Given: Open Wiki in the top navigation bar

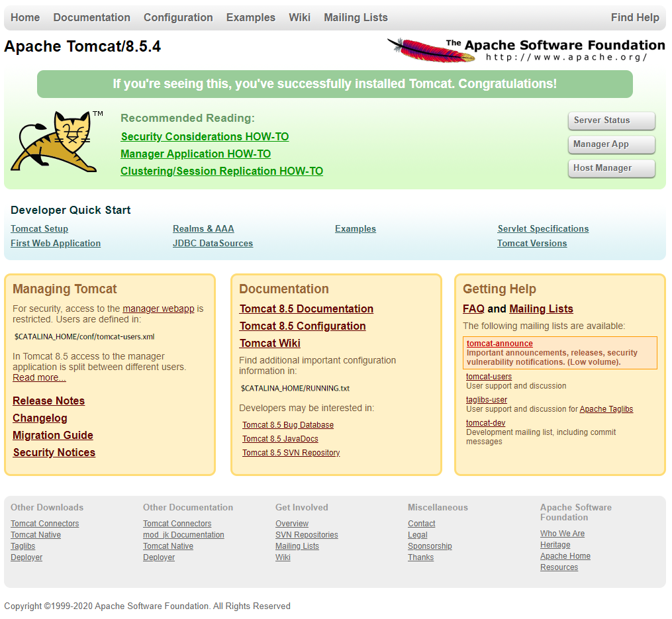Looking at the screenshot, I should [x=299, y=18].
